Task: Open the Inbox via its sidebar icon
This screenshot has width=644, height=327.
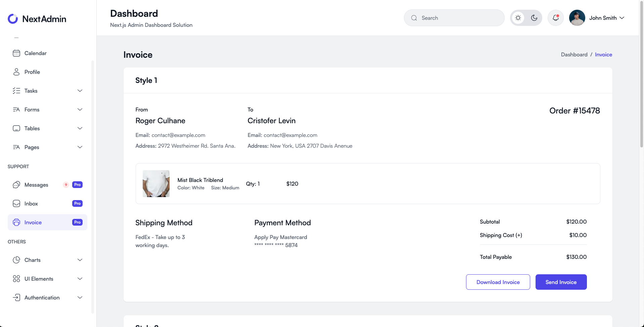Action: (17, 203)
